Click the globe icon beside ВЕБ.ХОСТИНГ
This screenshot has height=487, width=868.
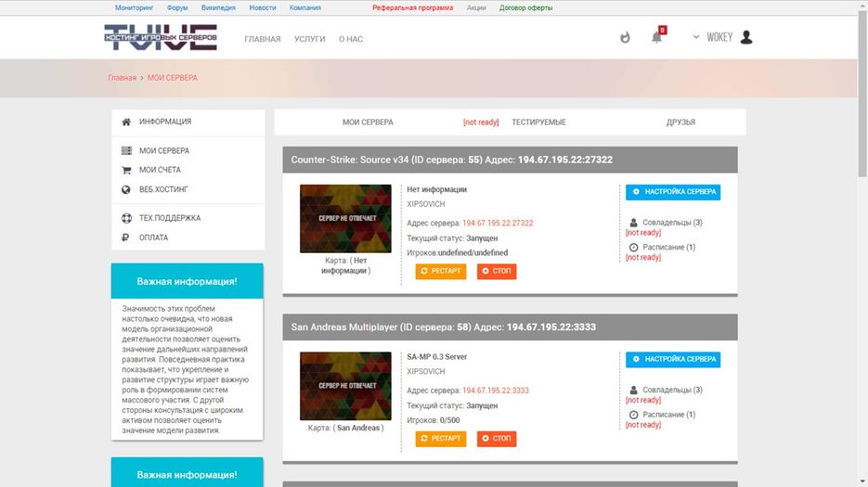[126, 189]
